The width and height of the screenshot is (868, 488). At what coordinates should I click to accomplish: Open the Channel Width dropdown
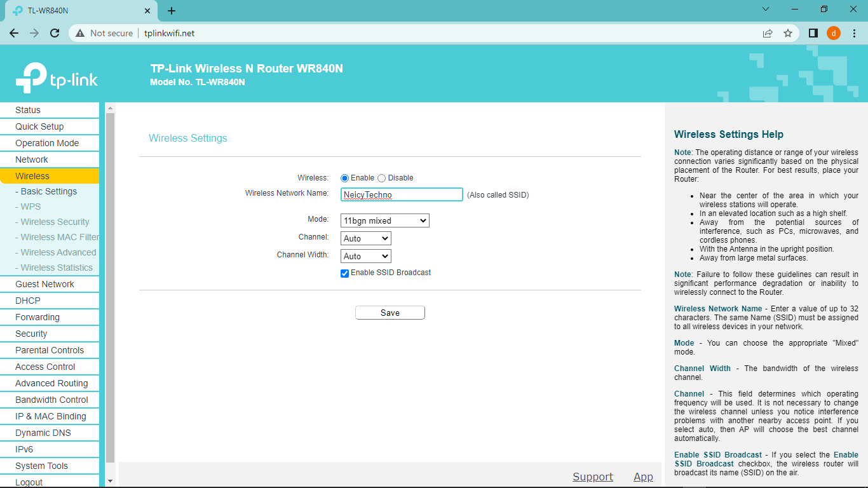point(366,256)
